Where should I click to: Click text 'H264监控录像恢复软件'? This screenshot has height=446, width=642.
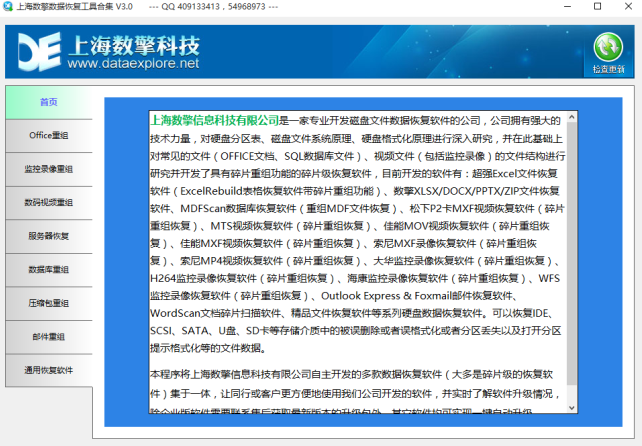point(203,278)
